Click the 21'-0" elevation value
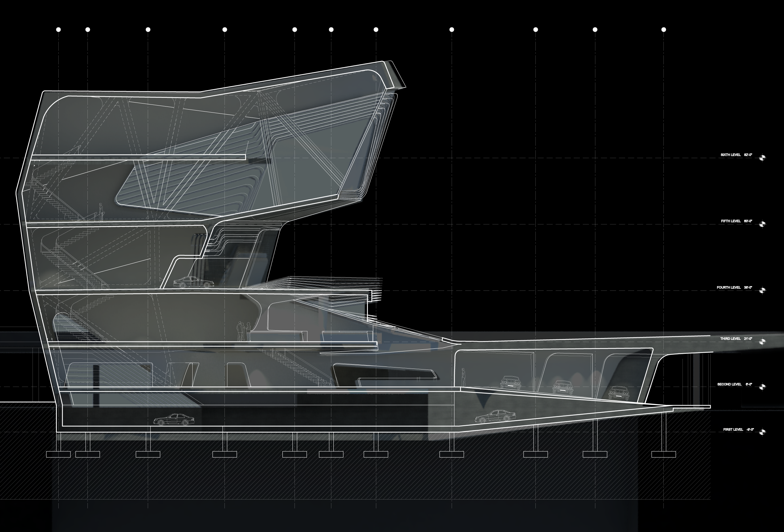Image resolution: width=784 pixels, height=532 pixels. 748,339
